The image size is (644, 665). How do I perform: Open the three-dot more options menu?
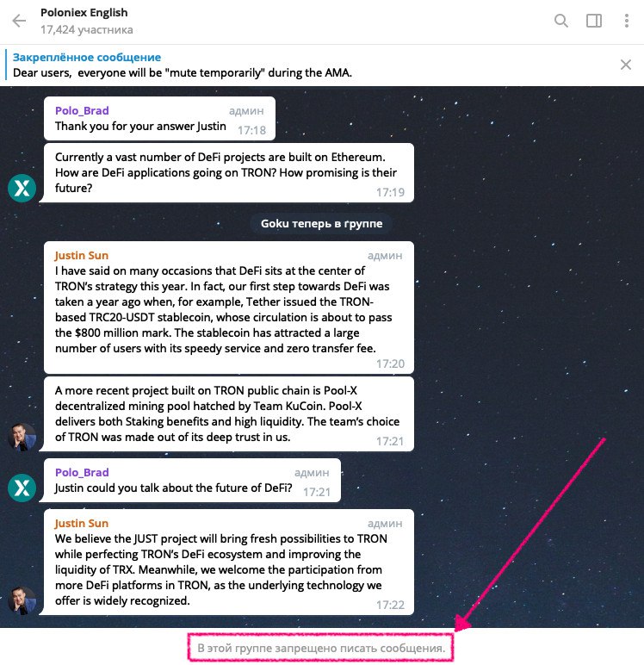[626, 21]
